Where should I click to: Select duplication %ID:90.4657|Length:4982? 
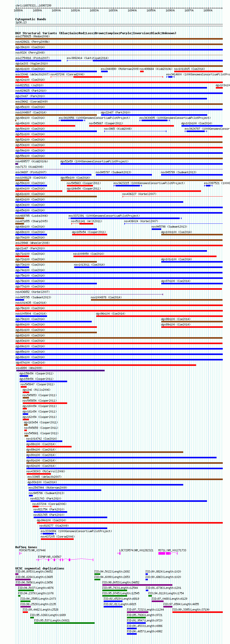[145, 631]
